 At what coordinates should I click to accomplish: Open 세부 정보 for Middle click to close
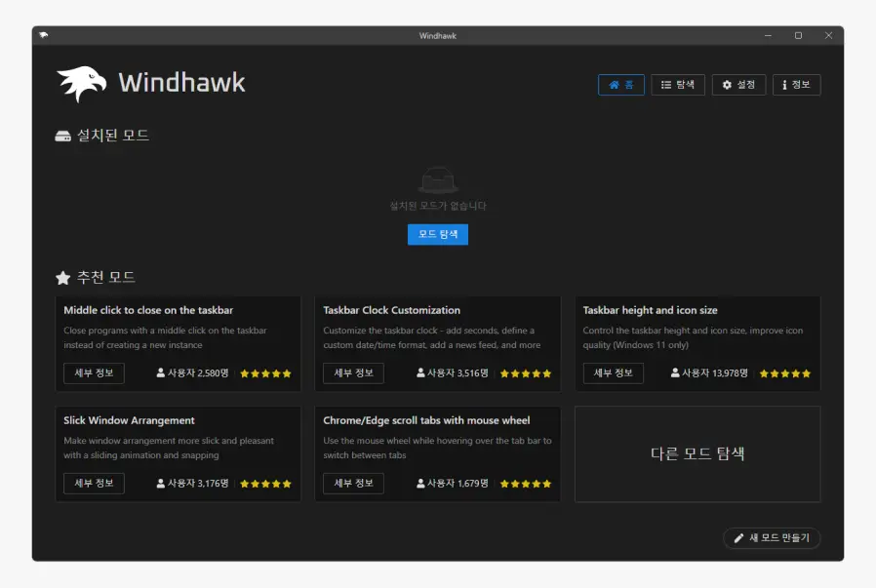94,372
